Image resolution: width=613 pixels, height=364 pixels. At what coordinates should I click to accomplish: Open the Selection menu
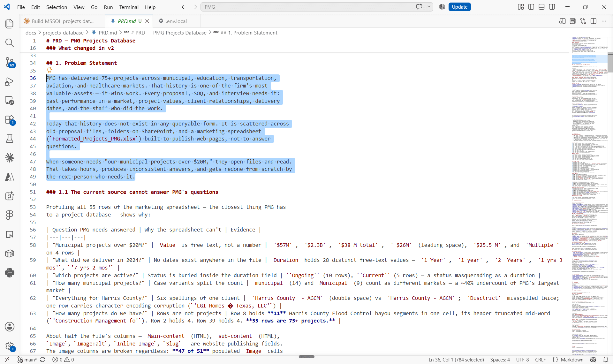(57, 7)
